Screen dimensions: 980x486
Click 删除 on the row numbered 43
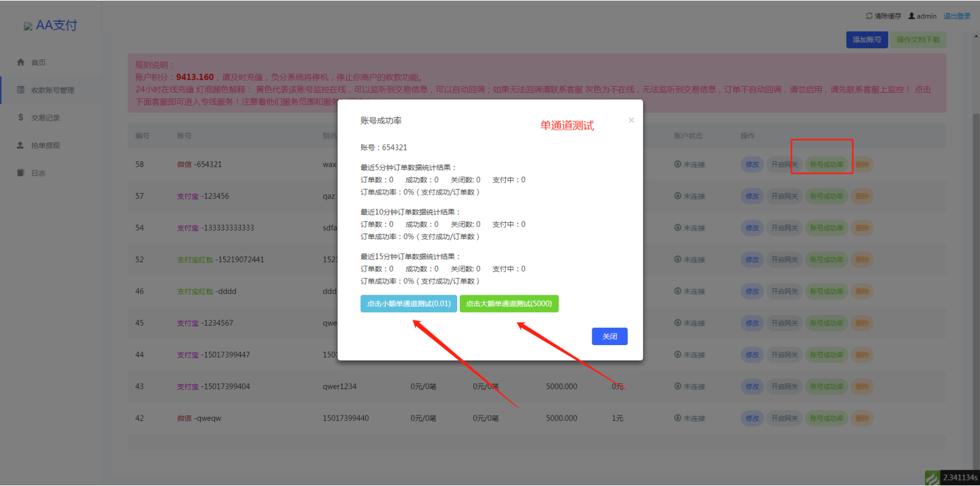(862, 386)
